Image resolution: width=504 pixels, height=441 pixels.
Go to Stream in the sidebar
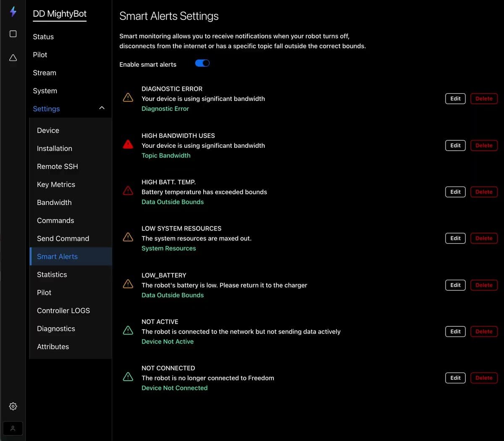45,73
